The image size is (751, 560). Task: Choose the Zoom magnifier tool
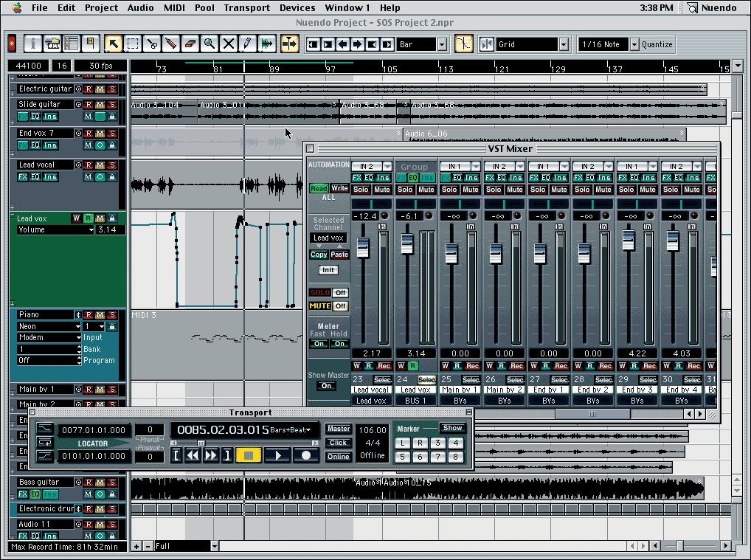click(x=210, y=44)
